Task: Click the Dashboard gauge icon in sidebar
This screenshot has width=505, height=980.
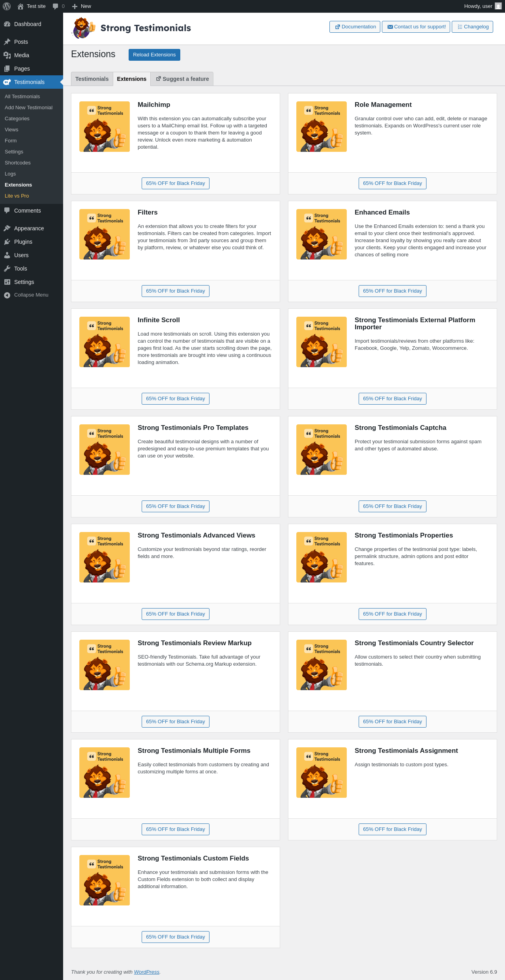Action: pyautogui.click(x=7, y=24)
